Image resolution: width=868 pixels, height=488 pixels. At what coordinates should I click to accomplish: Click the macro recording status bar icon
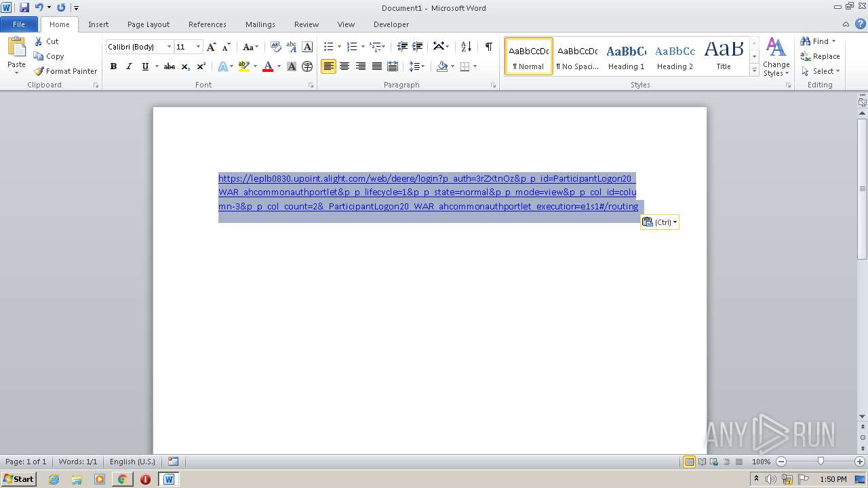tap(173, 462)
